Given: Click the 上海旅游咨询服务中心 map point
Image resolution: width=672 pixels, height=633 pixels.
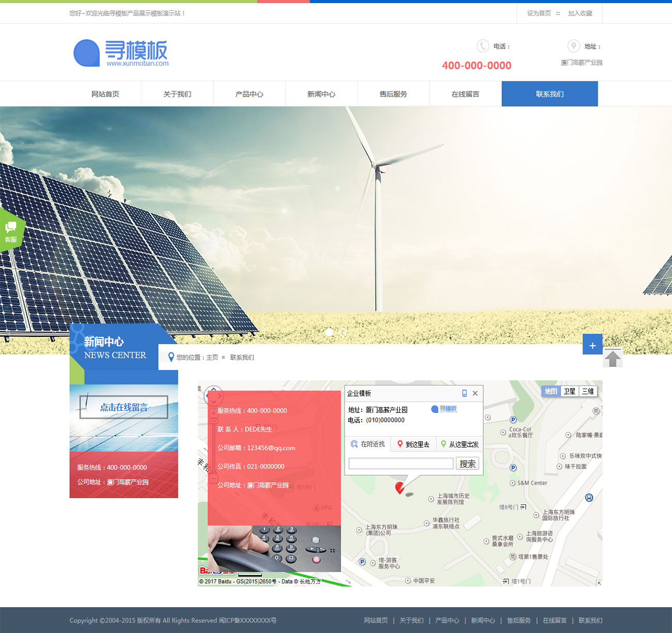Looking at the screenshot, I should [520, 536].
